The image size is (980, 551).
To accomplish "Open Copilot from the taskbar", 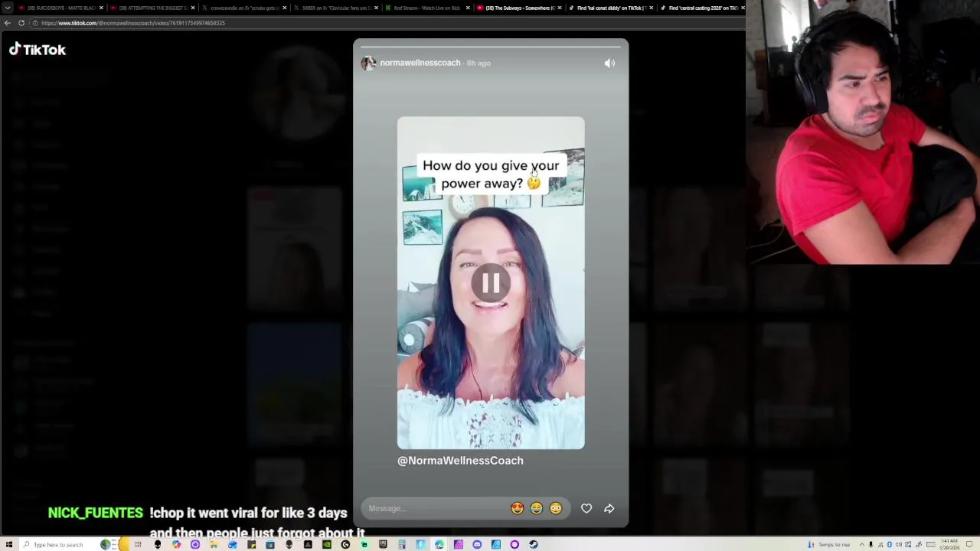I will click(176, 545).
